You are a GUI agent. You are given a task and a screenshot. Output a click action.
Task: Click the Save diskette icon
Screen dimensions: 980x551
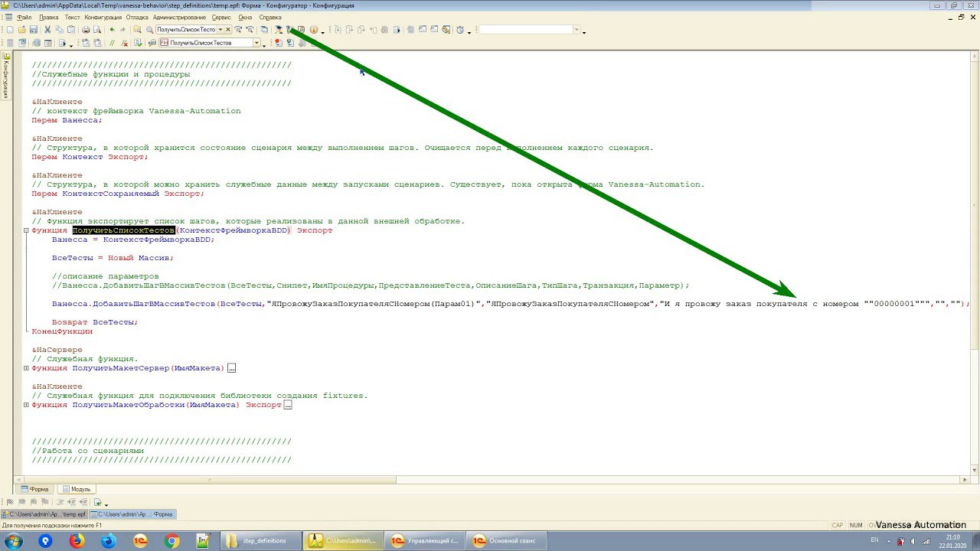(33, 30)
